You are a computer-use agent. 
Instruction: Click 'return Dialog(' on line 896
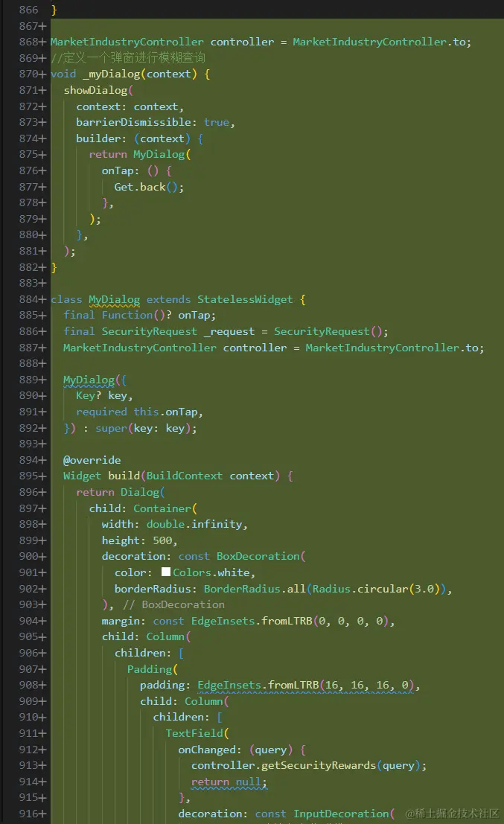pos(121,493)
